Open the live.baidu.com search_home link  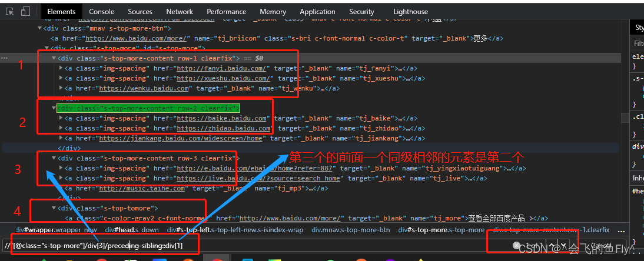pyautogui.click(x=258, y=179)
